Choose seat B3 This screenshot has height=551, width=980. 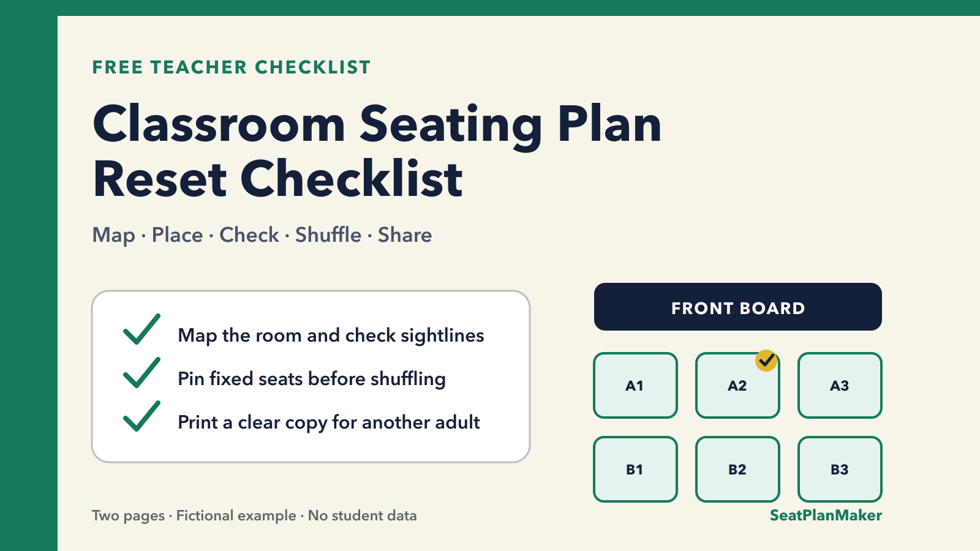(x=840, y=469)
